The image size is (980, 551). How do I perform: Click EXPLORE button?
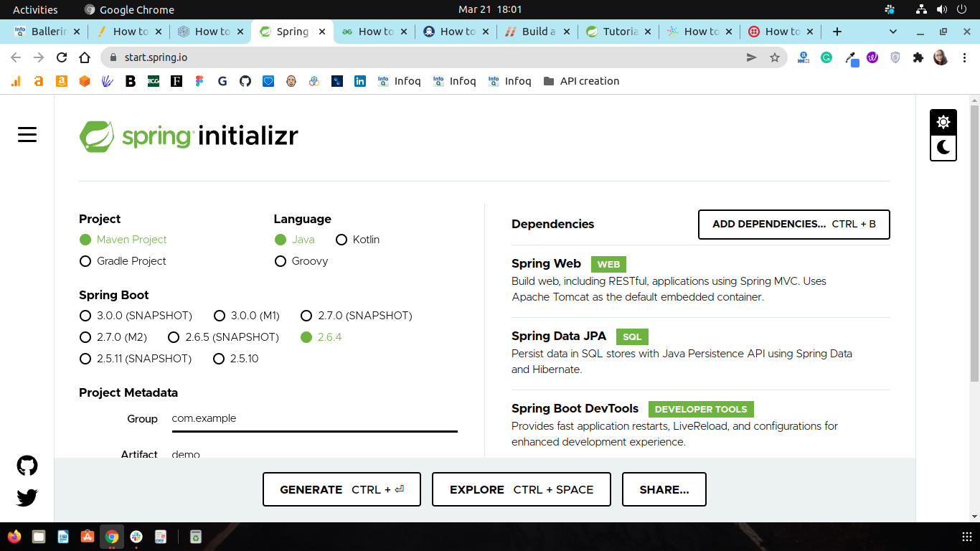(522, 489)
